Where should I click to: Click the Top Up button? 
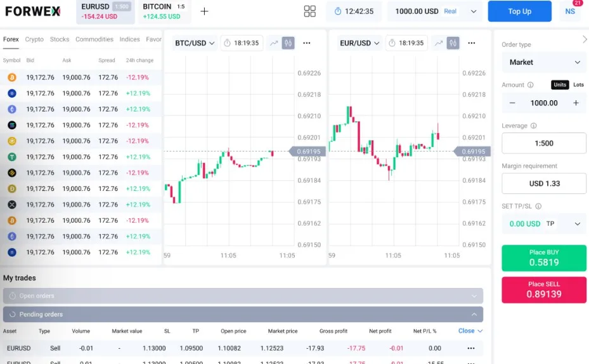click(520, 11)
